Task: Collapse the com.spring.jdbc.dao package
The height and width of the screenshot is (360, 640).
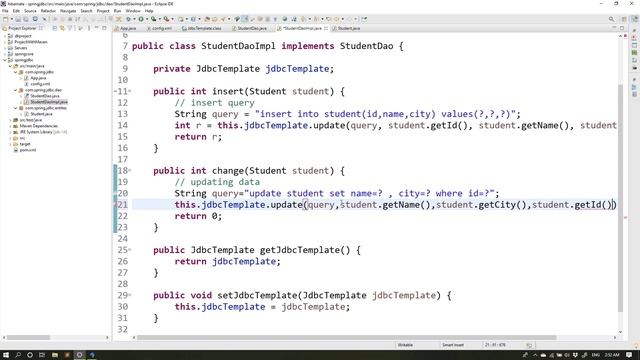Action: (x=16, y=90)
